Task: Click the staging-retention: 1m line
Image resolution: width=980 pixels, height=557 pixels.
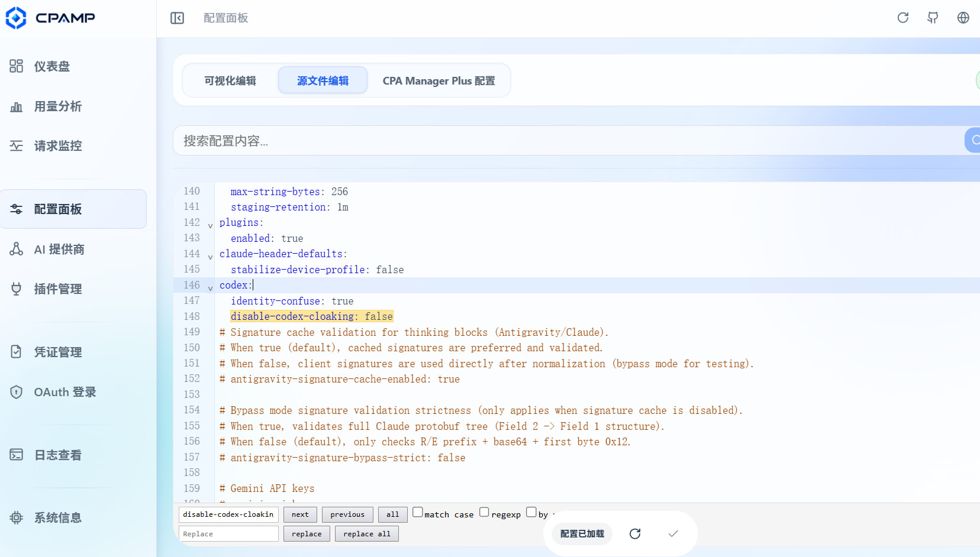Action: tap(289, 207)
